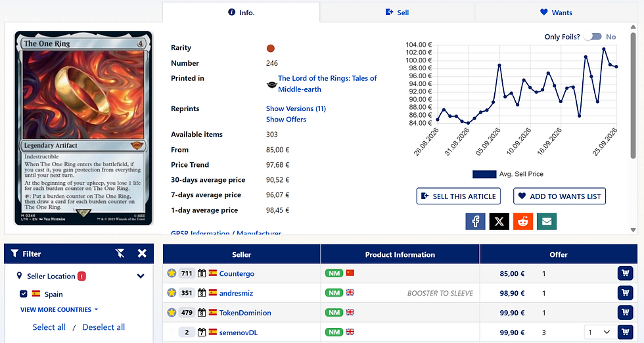Screen dimensions: 644x343
Task: Click the Sell This Article button
Action: coord(459,196)
